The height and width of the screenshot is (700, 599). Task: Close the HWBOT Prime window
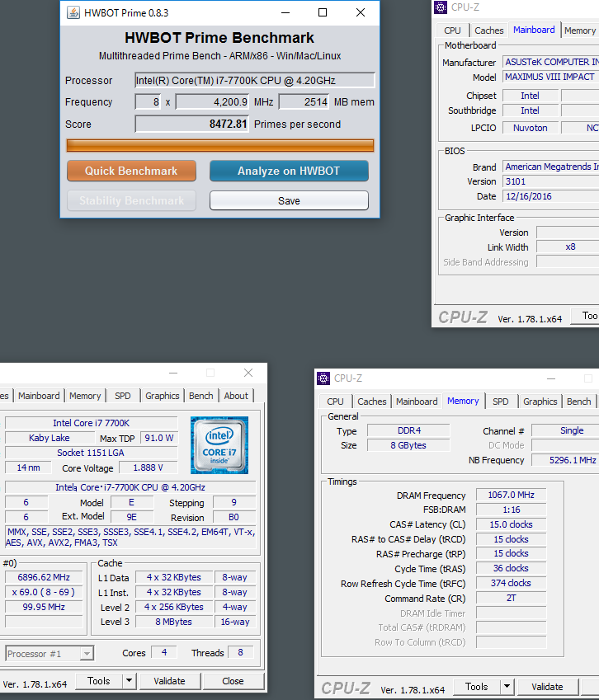[x=361, y=12]
